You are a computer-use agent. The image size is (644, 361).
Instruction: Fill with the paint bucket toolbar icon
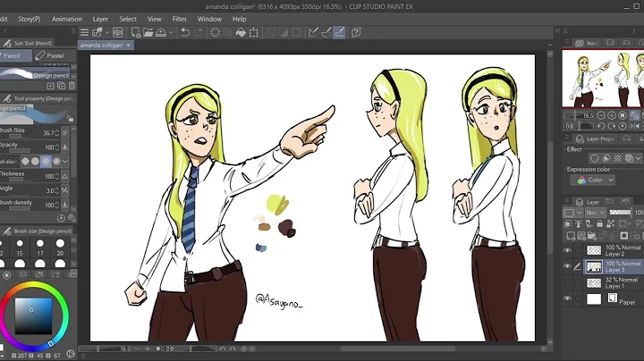point(241,32)
